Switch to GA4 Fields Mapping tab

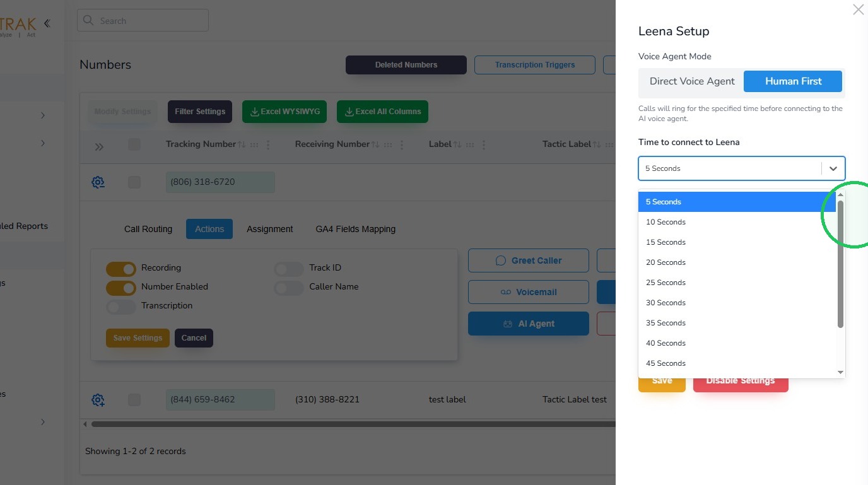356,229
